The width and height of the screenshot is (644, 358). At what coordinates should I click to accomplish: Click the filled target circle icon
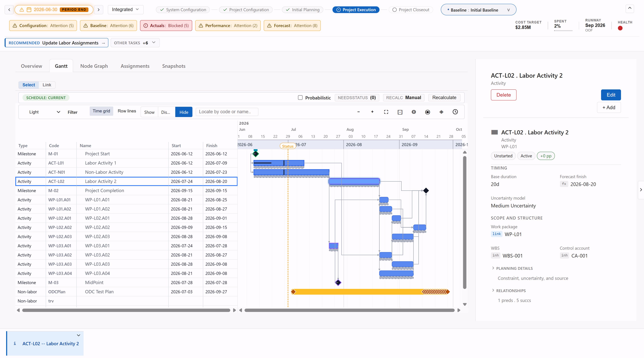click(x=427, y=112)
